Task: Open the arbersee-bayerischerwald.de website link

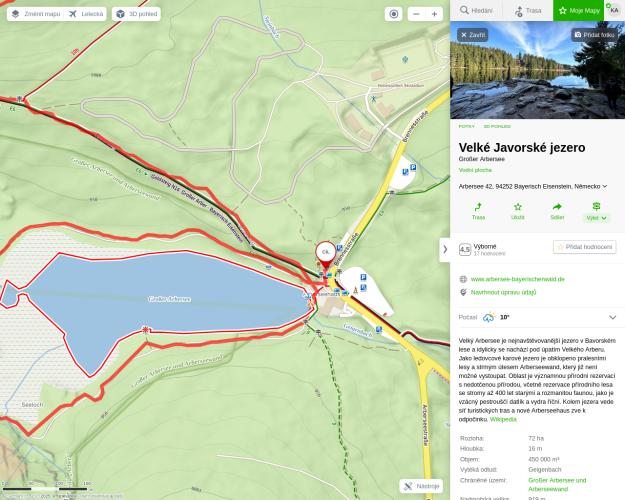Action: pos(517,279)
